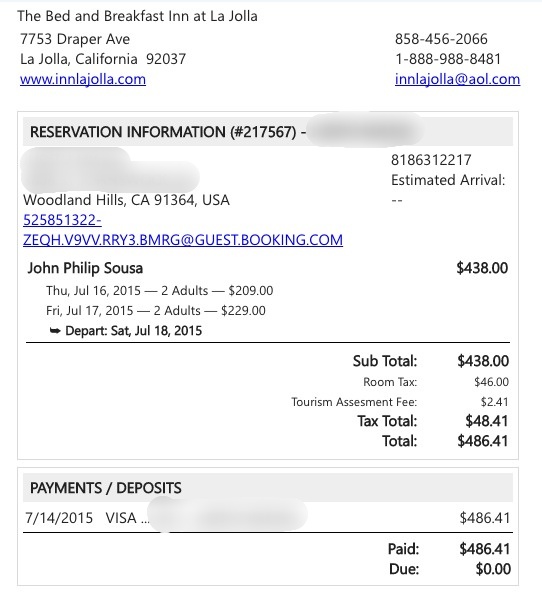Click the John Philip Sousa room name

tap(85, 268)
